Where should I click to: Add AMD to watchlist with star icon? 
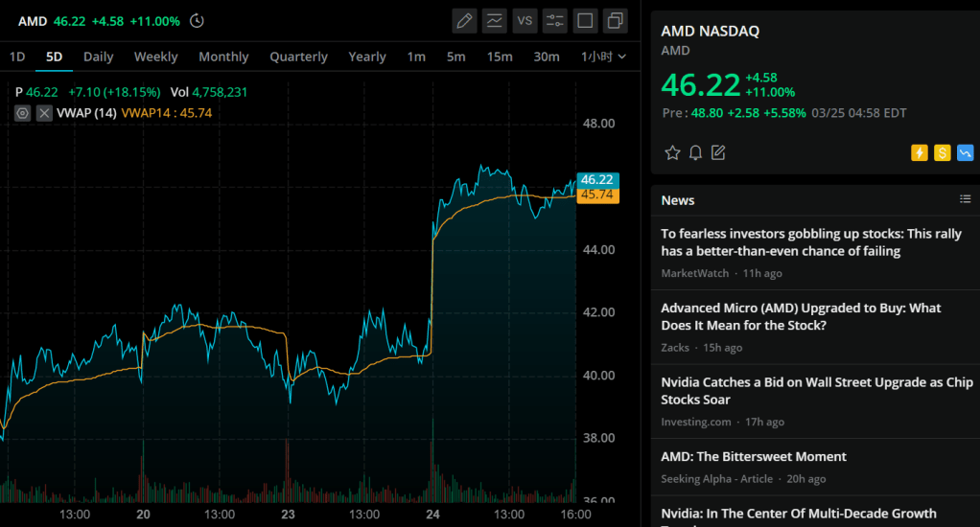pyautogui.click(x=672, y=152)
